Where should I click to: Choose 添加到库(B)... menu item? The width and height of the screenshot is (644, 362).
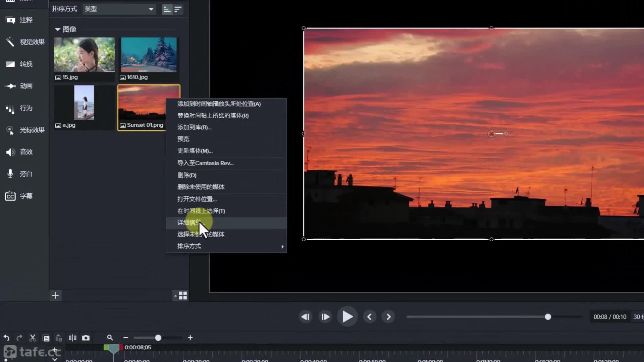226,127
